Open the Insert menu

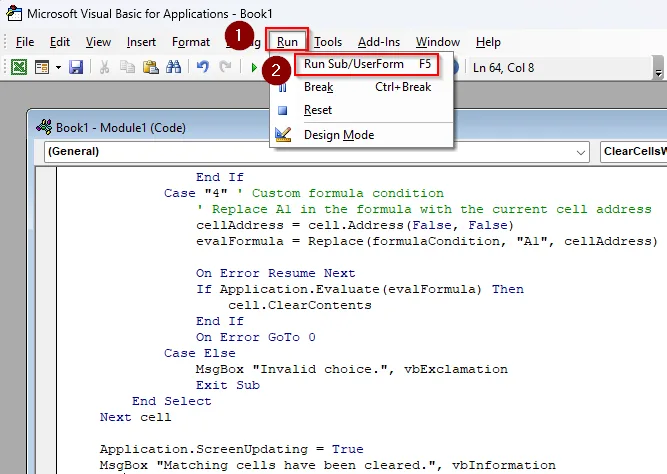point(141,42)
